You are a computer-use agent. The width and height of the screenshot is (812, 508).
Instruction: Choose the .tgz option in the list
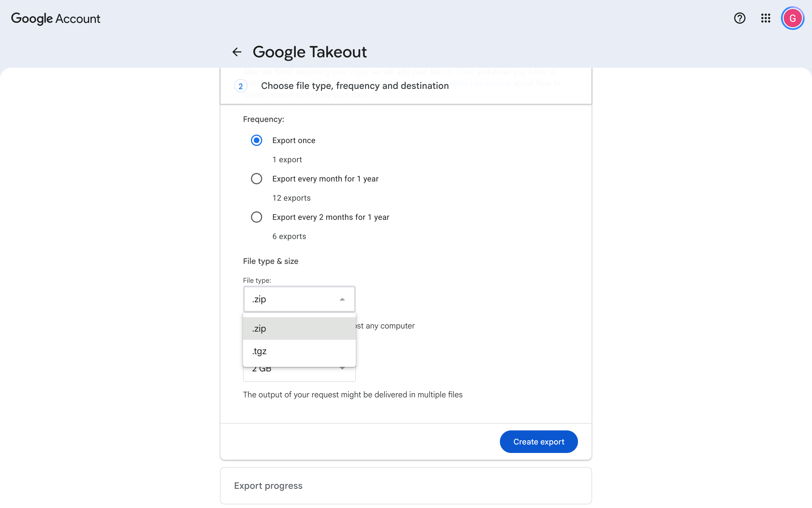299,351
